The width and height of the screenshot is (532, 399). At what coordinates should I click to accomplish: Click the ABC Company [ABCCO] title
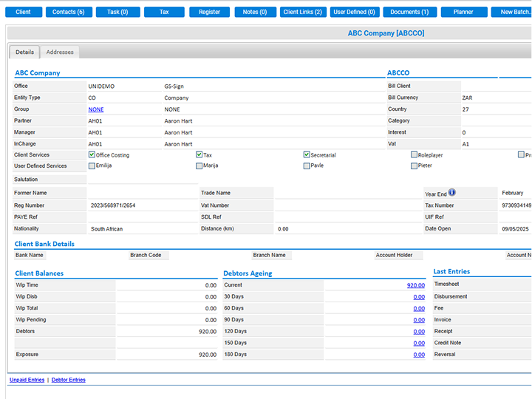point(386,33)
